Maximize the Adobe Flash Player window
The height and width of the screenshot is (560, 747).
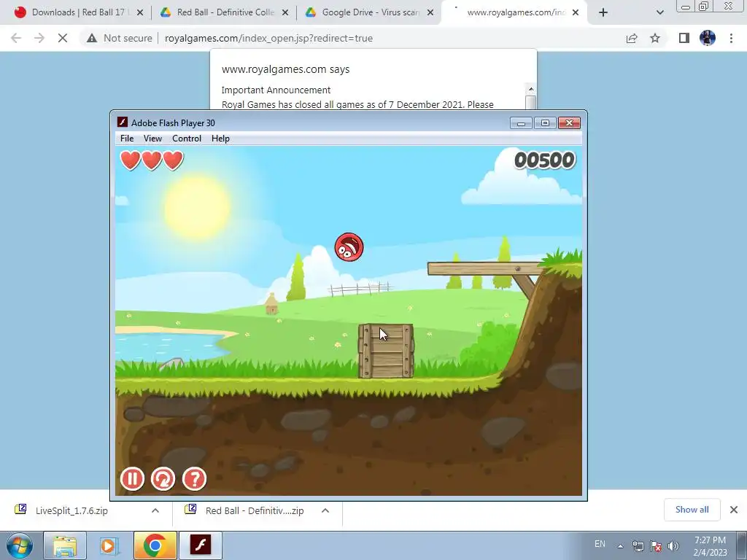(x=545, y=123)
